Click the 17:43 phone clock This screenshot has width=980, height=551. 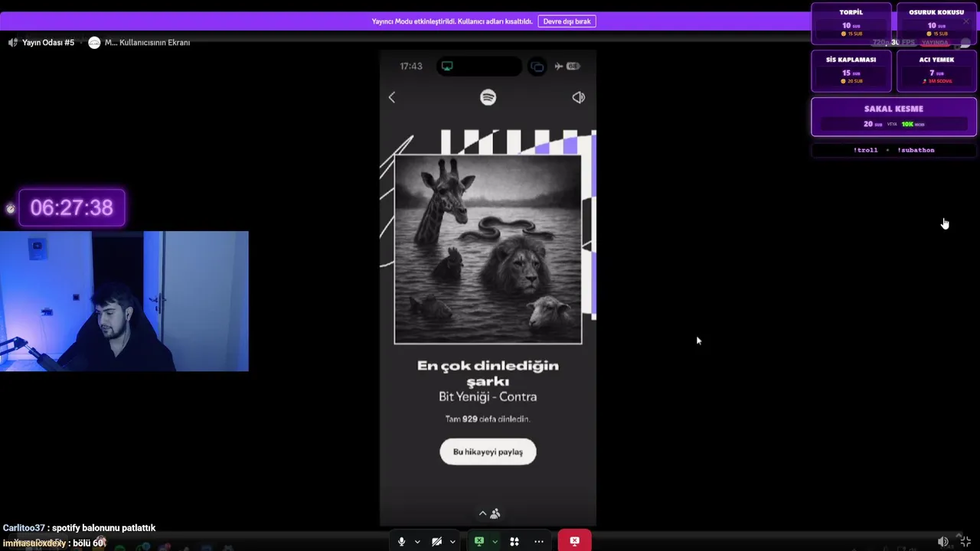click(411, 66)
